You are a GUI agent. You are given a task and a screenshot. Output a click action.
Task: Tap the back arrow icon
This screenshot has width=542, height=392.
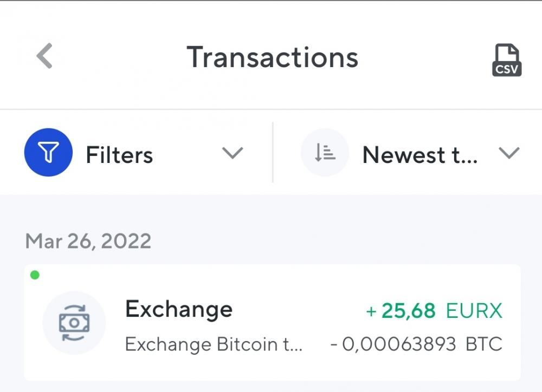click(x=44, y=55)
